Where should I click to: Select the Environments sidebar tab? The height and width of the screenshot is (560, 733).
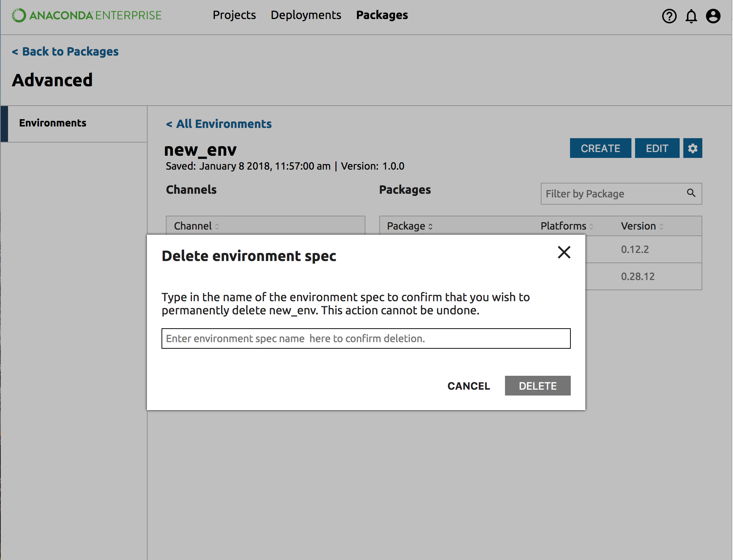tap(53, 123)
